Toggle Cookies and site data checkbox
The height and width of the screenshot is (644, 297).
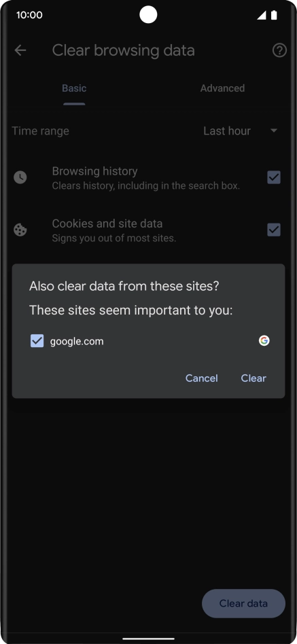(x=274, y=230)
